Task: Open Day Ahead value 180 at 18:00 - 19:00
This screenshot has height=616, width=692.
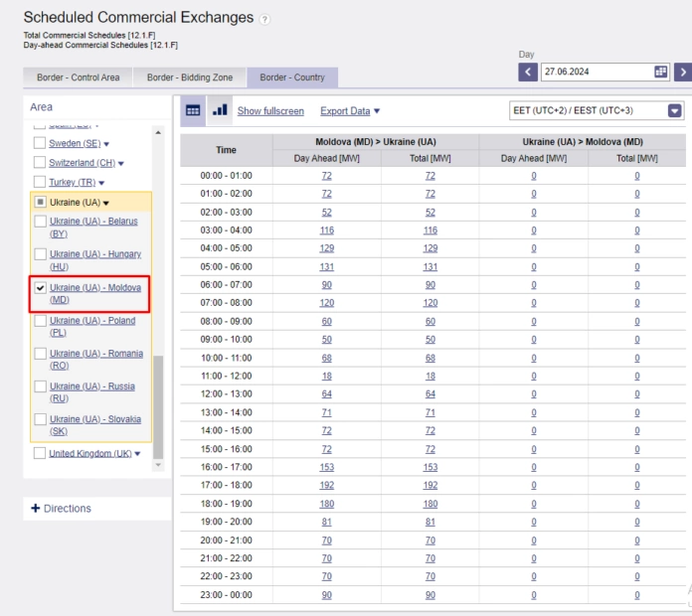Action: pos(326,504)
